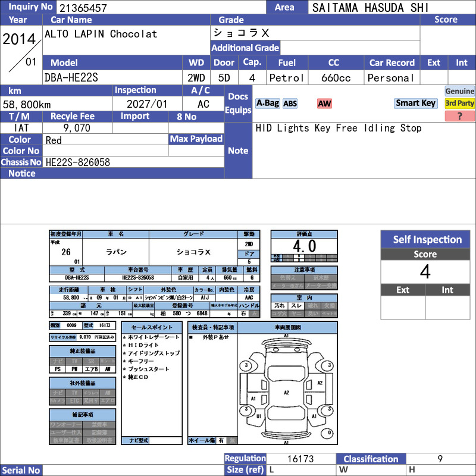Select the Genuine legend badge

(459, 91)
